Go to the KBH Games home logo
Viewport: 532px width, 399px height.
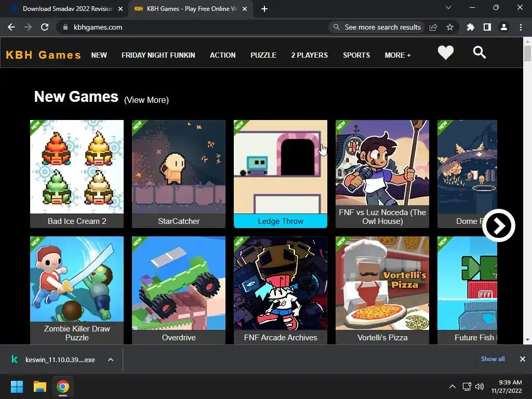(x=44, y=55)
